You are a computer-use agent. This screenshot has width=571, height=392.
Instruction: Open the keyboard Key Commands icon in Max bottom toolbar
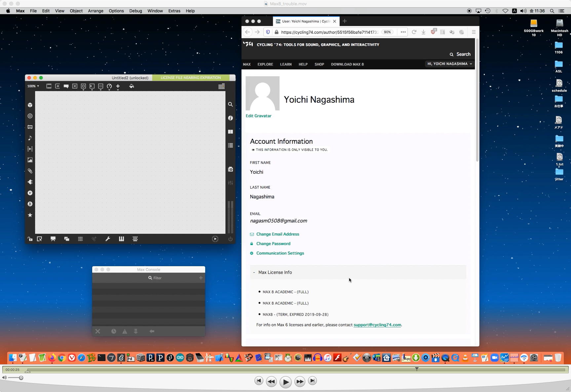135,239
